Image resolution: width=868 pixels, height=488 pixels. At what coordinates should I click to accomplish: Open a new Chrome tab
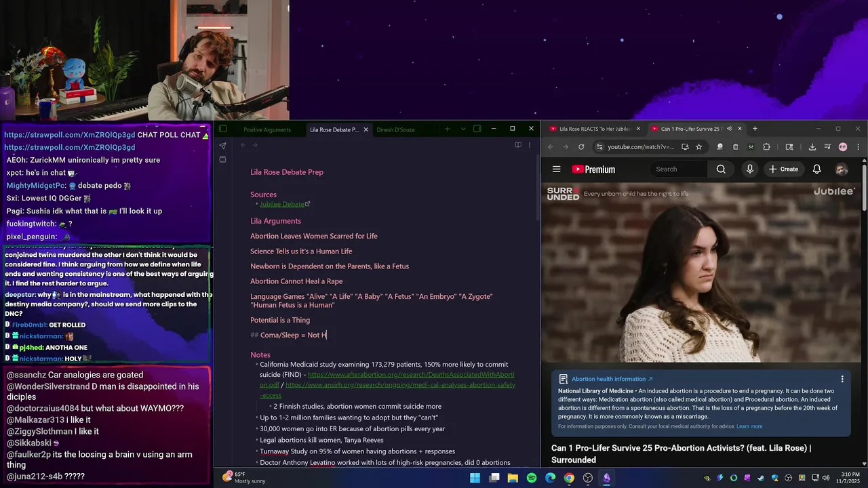pyautogui.click(x=755, y=129)
